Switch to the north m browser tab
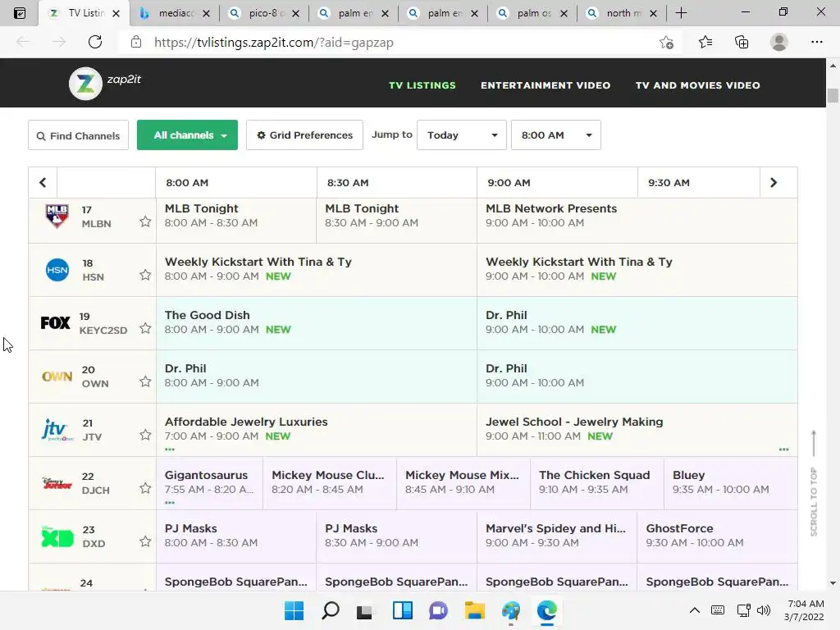 click(x=620, y=13)
